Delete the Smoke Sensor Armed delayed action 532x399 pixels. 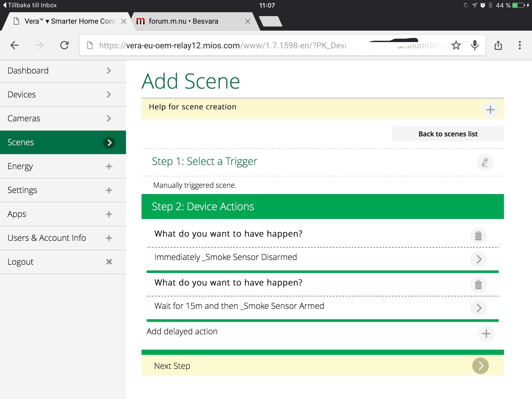[x=478, y=285]
